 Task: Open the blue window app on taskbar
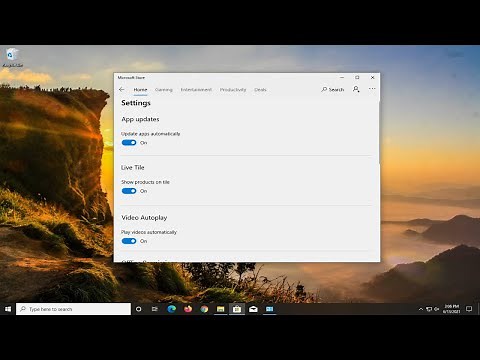tap(270, 309)
